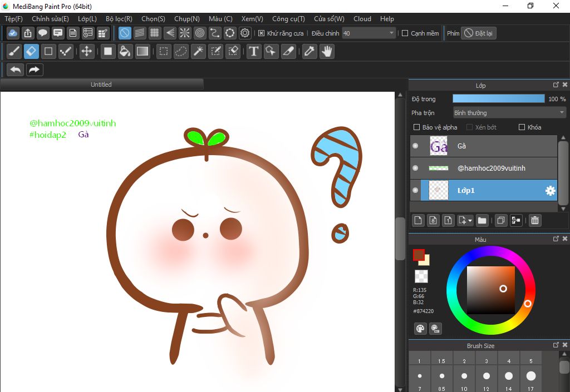Open settings gear for Lớp1 layer

point(551,191)
